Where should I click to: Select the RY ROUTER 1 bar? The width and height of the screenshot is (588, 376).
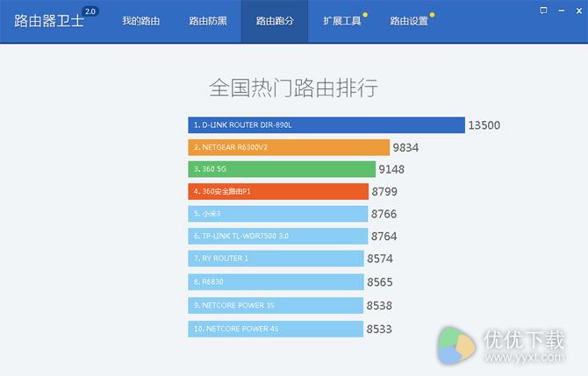(x=276, y=259)
